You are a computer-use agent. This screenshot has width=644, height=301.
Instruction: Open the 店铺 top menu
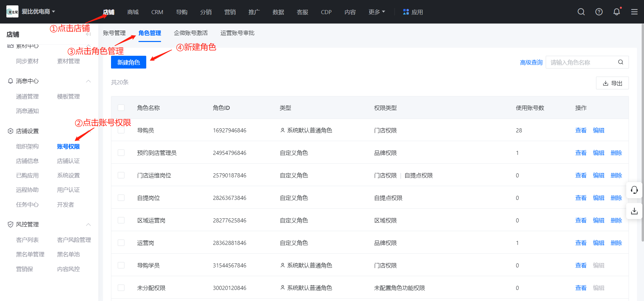click(109, 12)
